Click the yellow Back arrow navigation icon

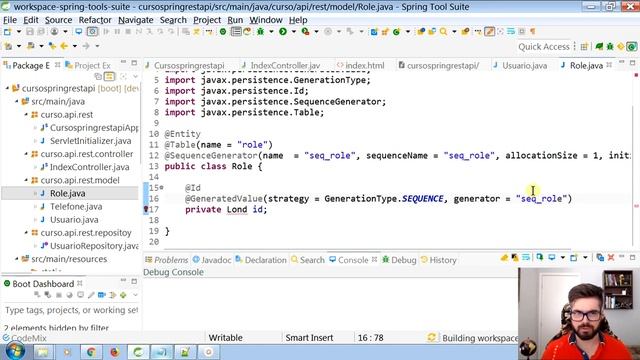64,46
